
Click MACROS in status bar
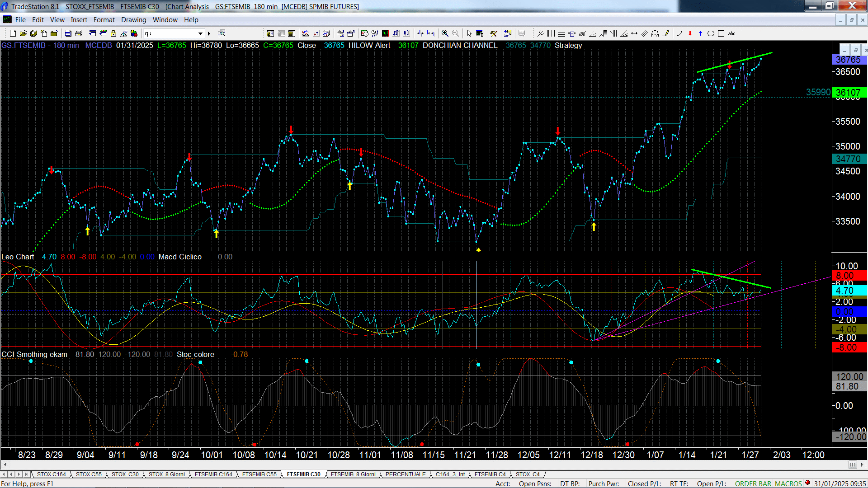pyautogui.click(x=788, y=483)
